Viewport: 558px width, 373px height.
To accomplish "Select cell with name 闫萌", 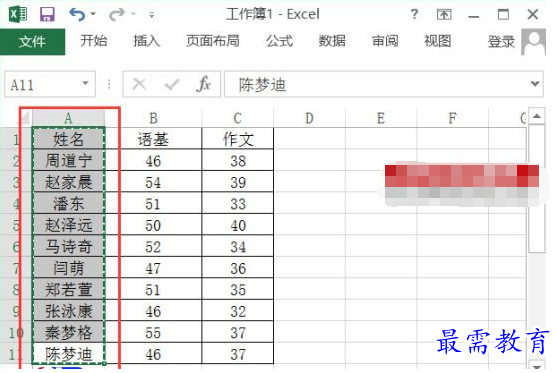I will click(x=68, y=268).
